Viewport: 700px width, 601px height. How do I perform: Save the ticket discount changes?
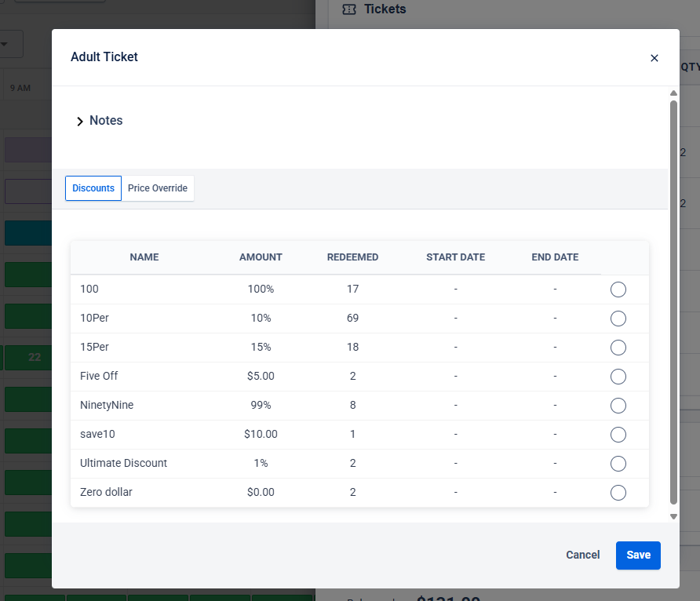point(638,555)
